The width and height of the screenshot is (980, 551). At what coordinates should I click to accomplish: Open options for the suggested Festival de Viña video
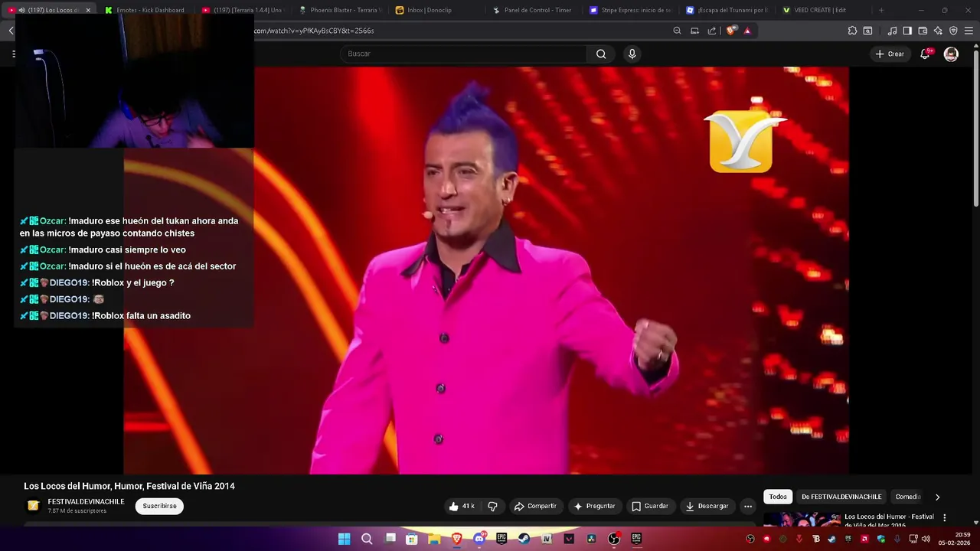click(944, 517)
